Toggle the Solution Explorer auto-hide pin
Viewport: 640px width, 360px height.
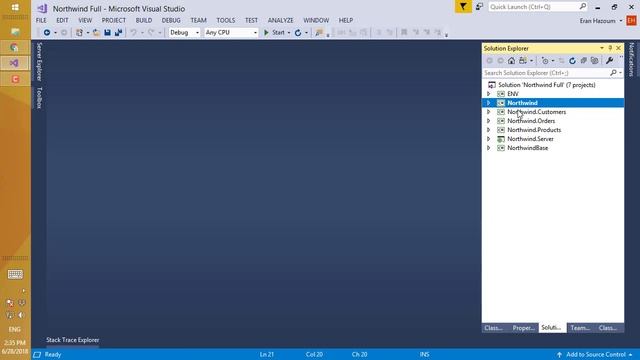pyautogui.click(x=610, y=48)
